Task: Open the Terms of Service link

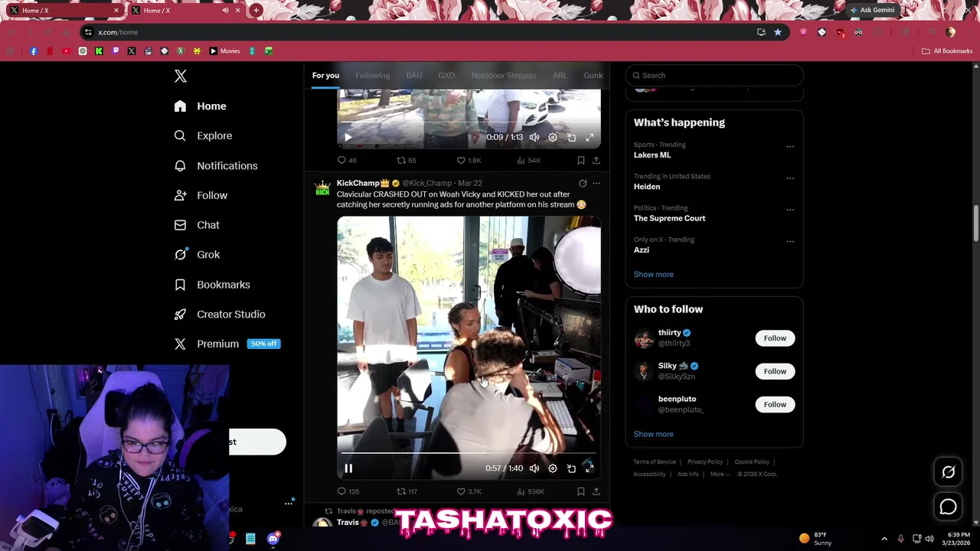Action: pos(655,461)
